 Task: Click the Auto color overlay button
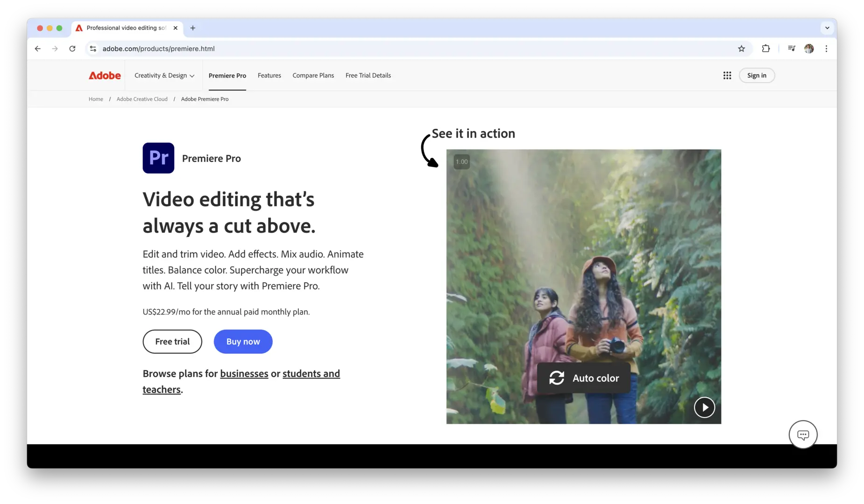(584, 378)
